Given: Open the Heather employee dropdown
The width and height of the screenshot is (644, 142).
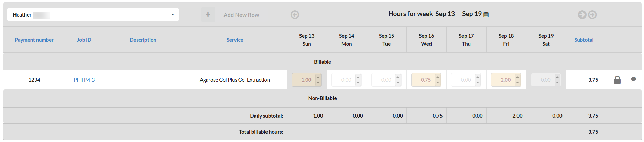Looking at the screenshot, I should pyautogui.click(x=93, y=15).
